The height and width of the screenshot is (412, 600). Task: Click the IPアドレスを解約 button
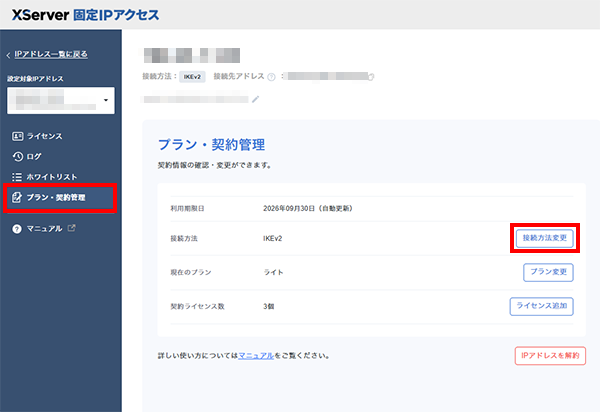point(550,355)
